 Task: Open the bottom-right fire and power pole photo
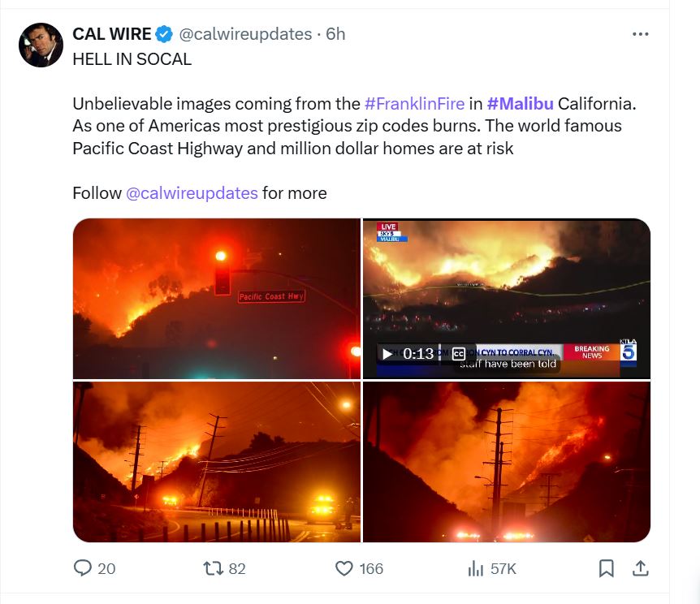pyautogui.click(x=507, y=461)
